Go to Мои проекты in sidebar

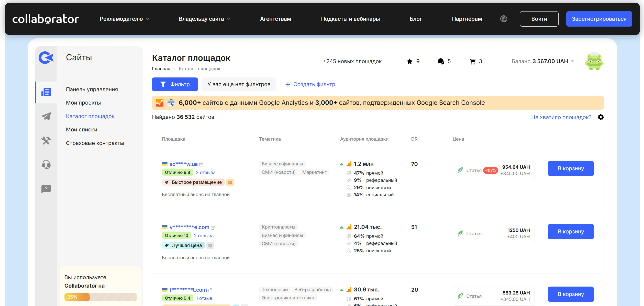[83, 103]
